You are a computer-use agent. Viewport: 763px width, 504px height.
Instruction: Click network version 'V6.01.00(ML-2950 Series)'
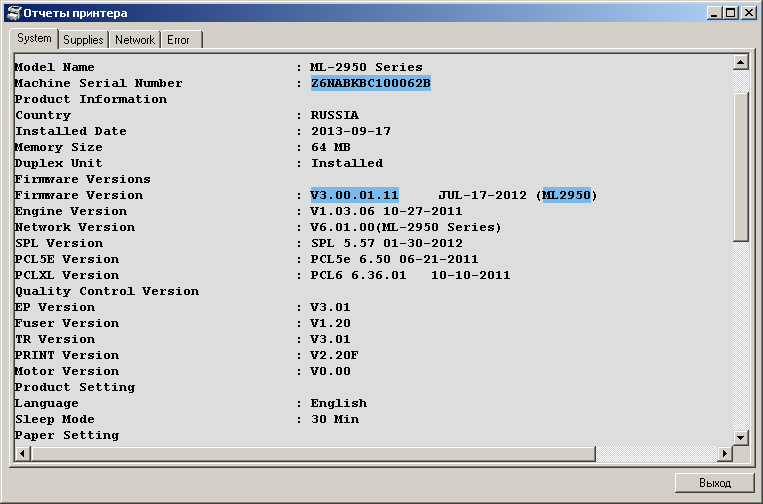click(406, 227)
